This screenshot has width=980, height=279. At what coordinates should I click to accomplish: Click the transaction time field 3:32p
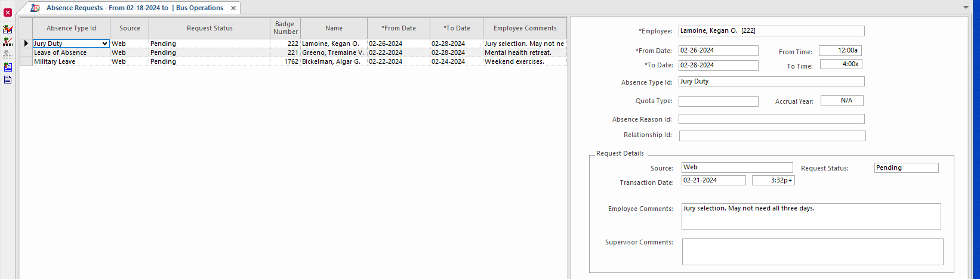[x=773, y=180]
